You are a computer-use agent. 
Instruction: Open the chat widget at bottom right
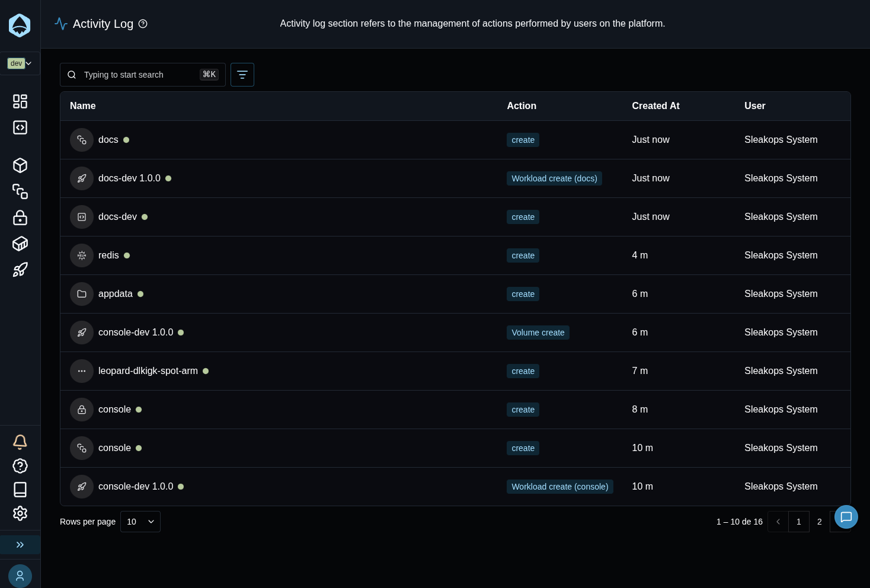pos(846,517)
